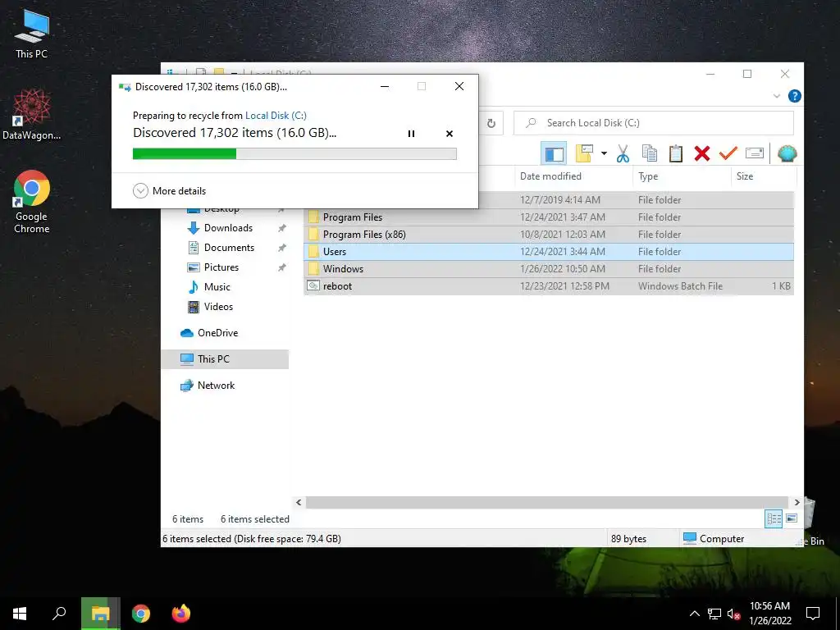840x630 pixels.
Task: Open Explorer Help blue question mark
Action: (x=794, y=97)
